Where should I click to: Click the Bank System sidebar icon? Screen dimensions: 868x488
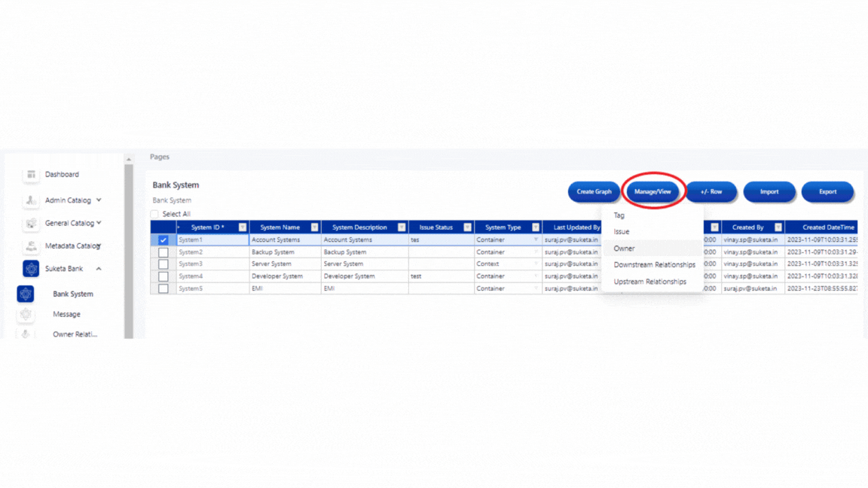point(26,294)
